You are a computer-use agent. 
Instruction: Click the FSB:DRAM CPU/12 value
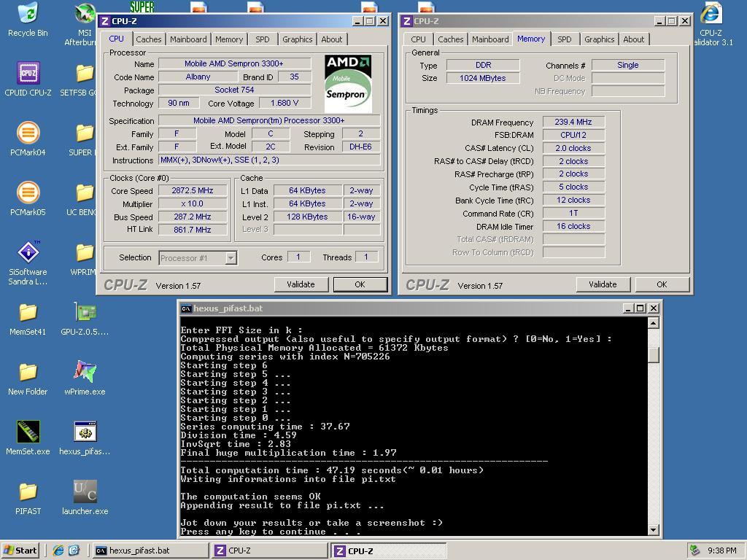[573, 135]
